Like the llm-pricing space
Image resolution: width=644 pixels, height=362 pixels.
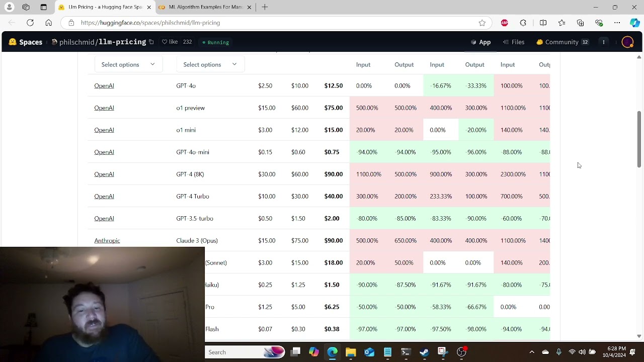(170, 42)
